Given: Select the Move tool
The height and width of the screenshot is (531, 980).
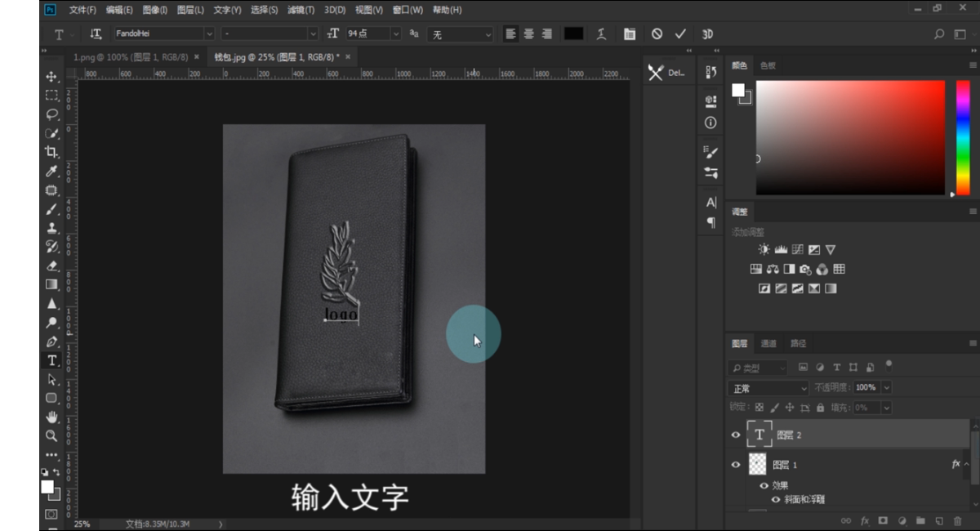Looking at the screenshot, I should click(x=51, y=76).
